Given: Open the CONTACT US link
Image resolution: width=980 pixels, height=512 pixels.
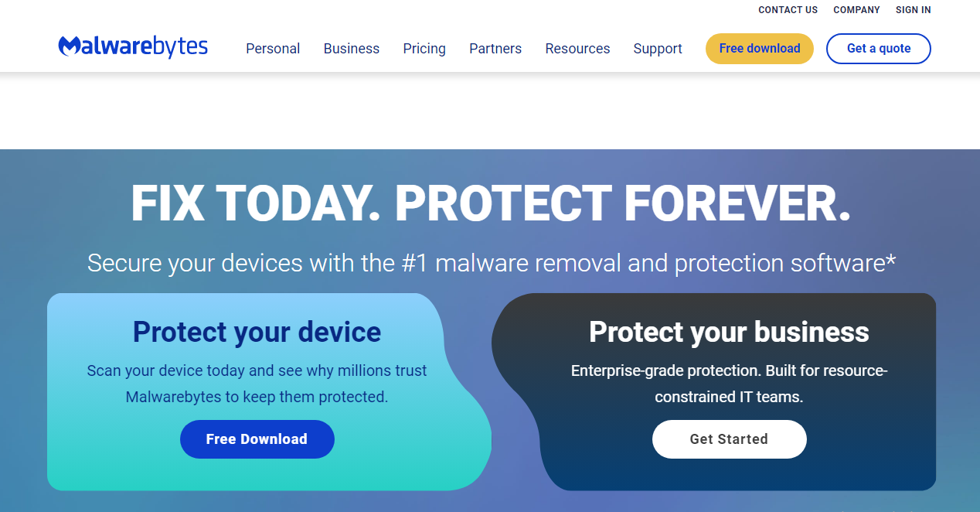Looking at the screenshot, I should [x=788, y=10].
